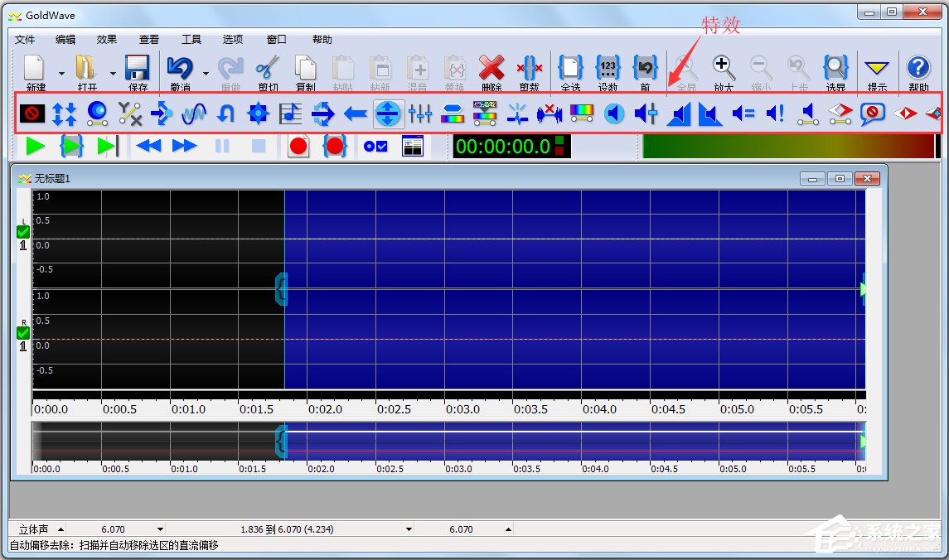The width and height of the screenshot is (949, 560).
Task: Open the selection range 1.836 到 6.070 dropdown
Action: (409, 529)
